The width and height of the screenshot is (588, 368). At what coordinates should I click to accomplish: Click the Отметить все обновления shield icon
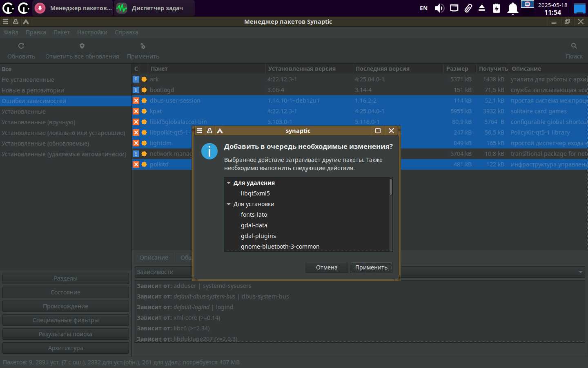(82, 46)
